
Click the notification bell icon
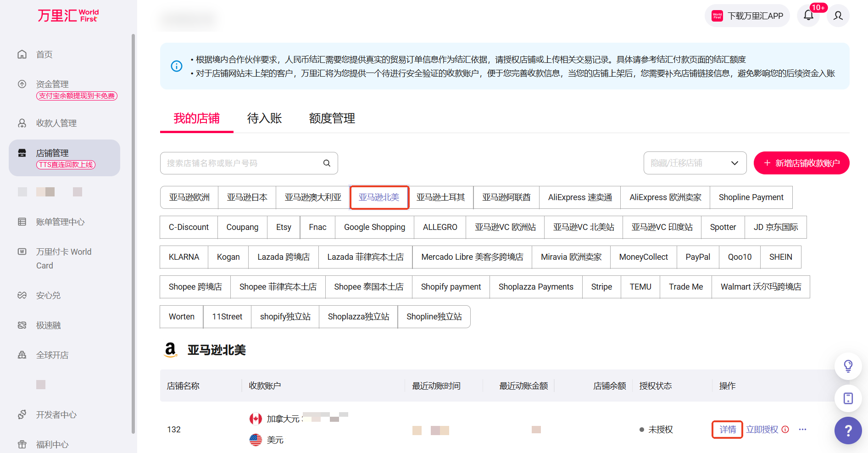click(808, 16)
